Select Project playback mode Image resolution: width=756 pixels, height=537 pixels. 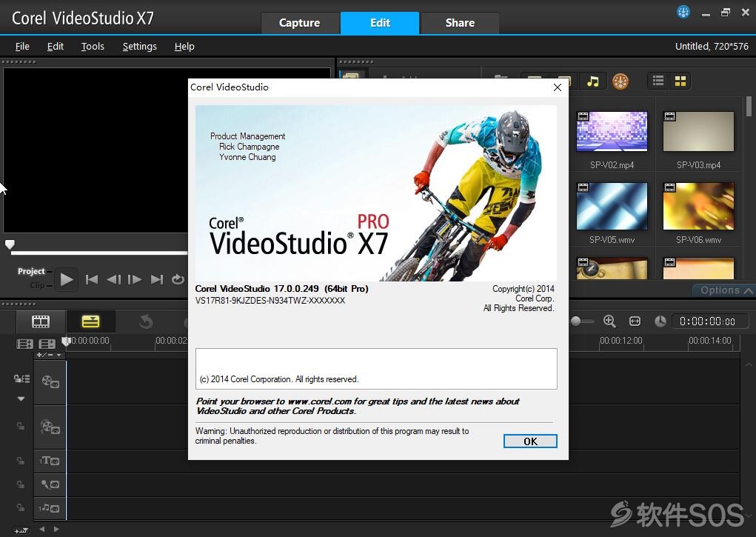(31, 271)
